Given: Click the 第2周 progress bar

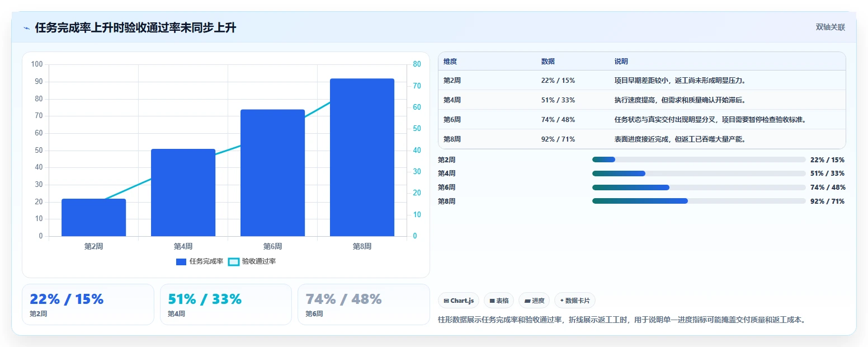Looking at the screenshot, I should pos(699,160).
